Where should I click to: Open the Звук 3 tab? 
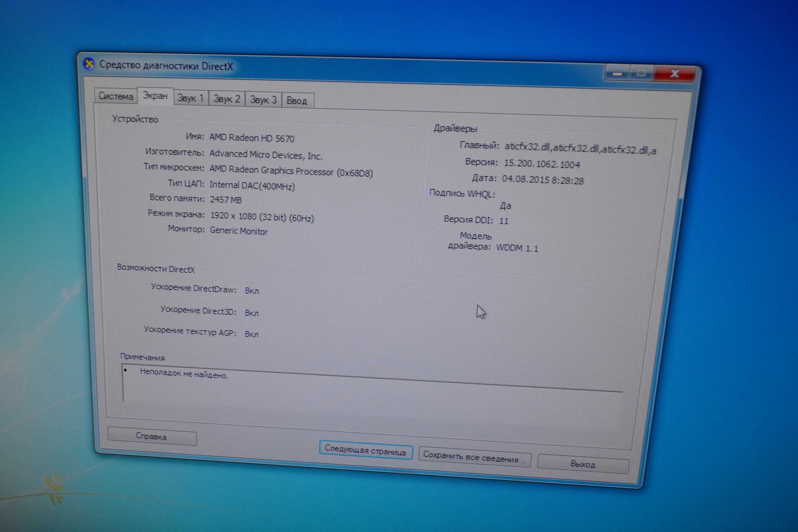point(263,100)
